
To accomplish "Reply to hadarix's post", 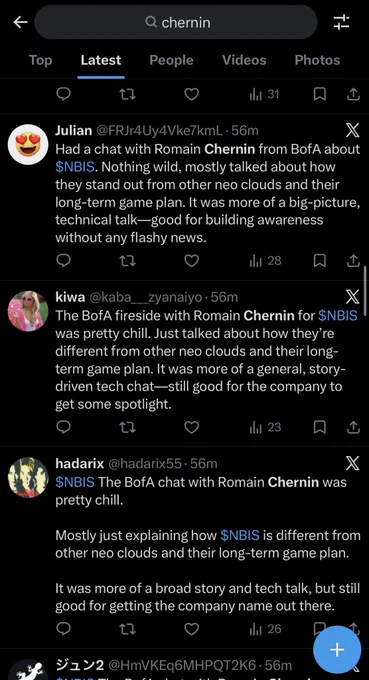I will (x=64, y=629).
